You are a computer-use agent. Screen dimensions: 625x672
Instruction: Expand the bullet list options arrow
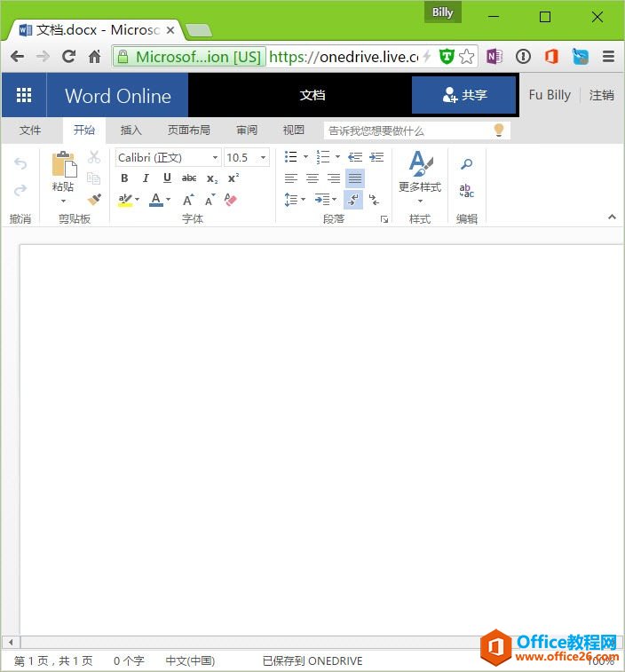(x=305, y=157)
